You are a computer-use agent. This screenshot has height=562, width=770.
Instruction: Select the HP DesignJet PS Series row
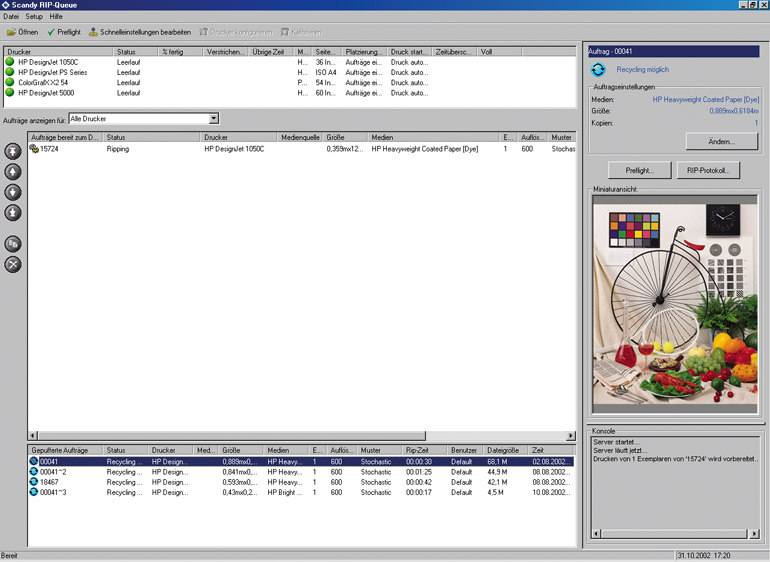(290, 72)
